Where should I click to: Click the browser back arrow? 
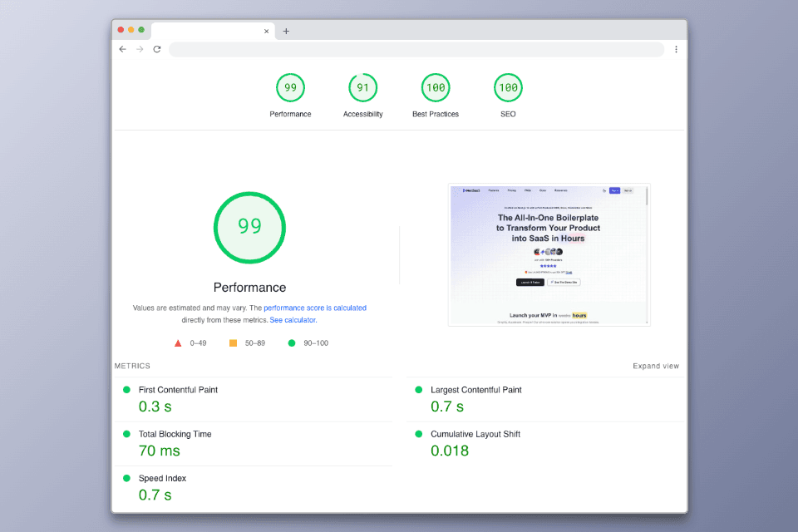[x=123, y=49]
